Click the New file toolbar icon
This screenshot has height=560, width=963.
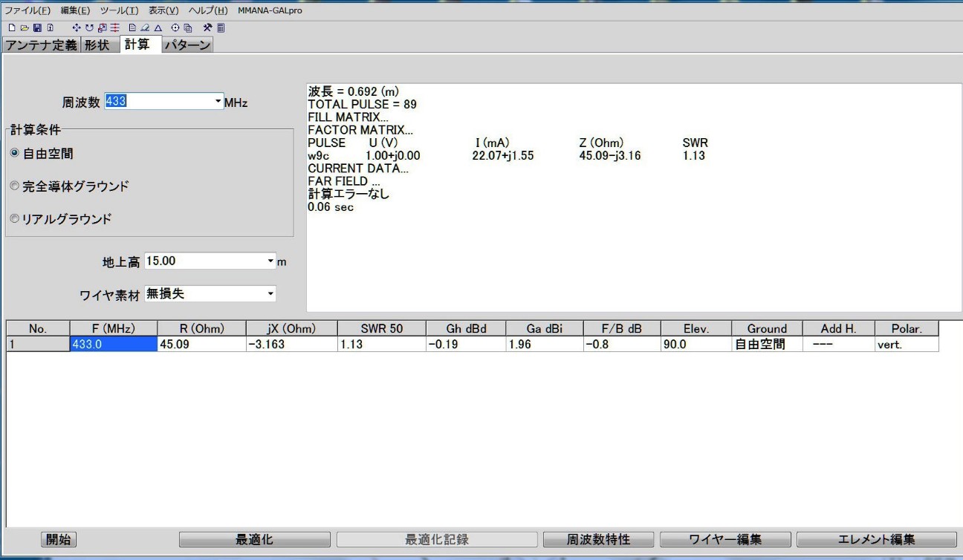pyautogui.click(x=12, y=28)
